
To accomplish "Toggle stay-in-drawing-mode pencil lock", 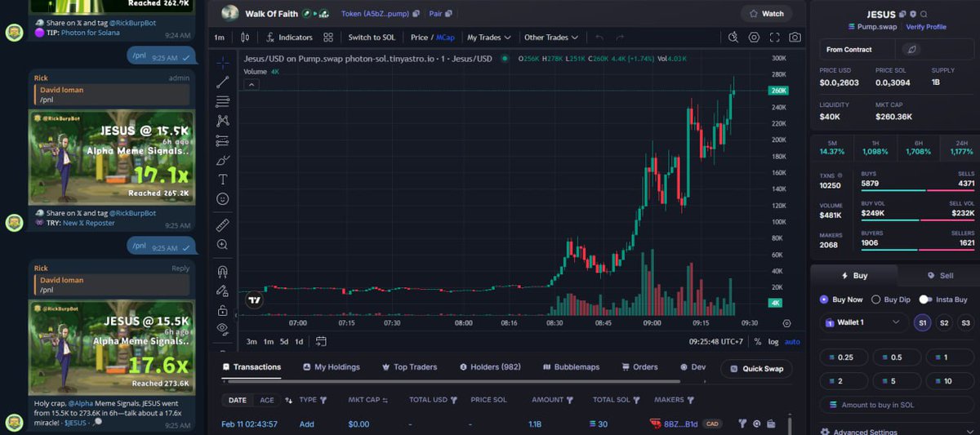I will pyautogui.click(x=222, y=291).
